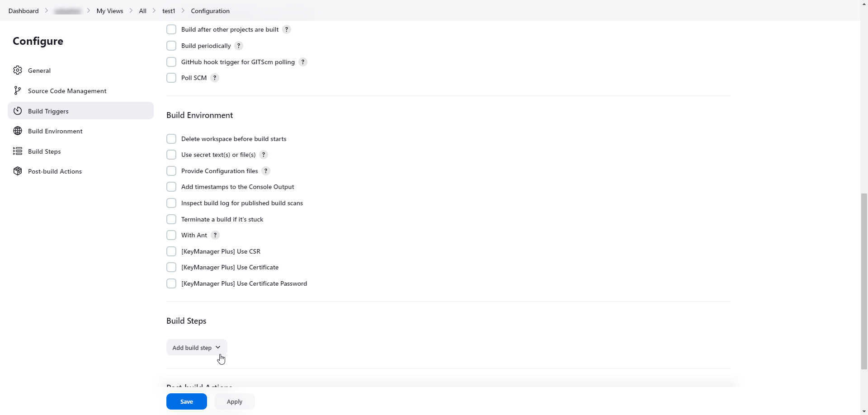Go to Build Triggers section in sidebar
868x415 pixels.
[x=48, y=111]
